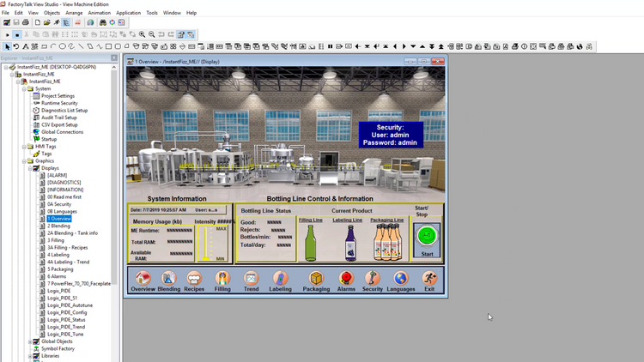Screen dimensions: 644x362
Task: Click the Security key icon in navigation bar
Action: [372, 279]
